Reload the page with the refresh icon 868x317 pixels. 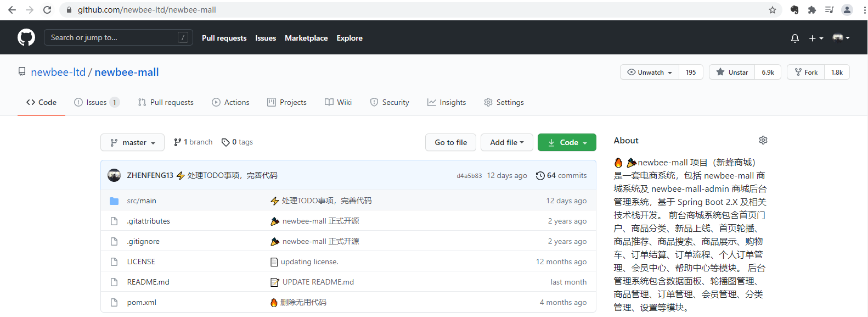coord(47,10)
